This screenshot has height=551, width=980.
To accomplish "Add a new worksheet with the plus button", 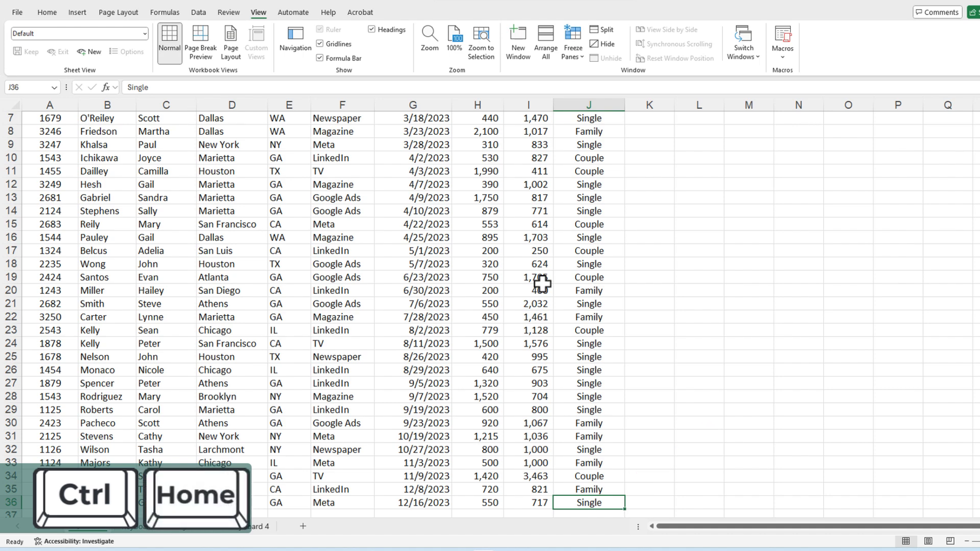I will [303, 525].
